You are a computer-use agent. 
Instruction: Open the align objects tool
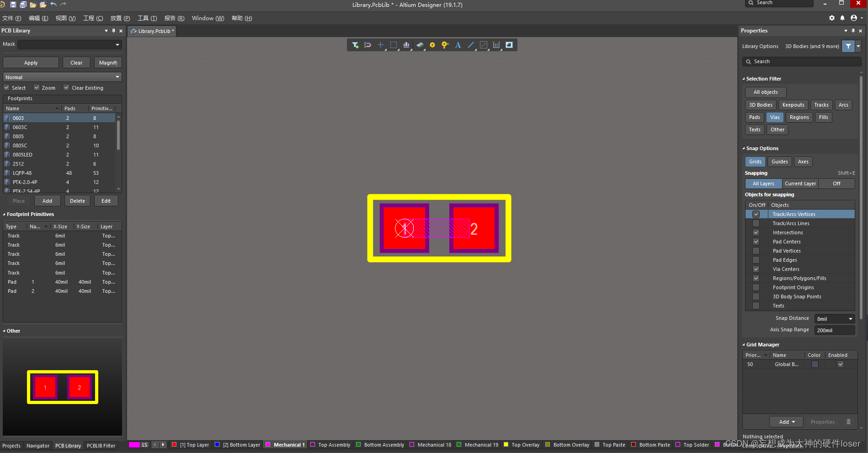point(406,45)
